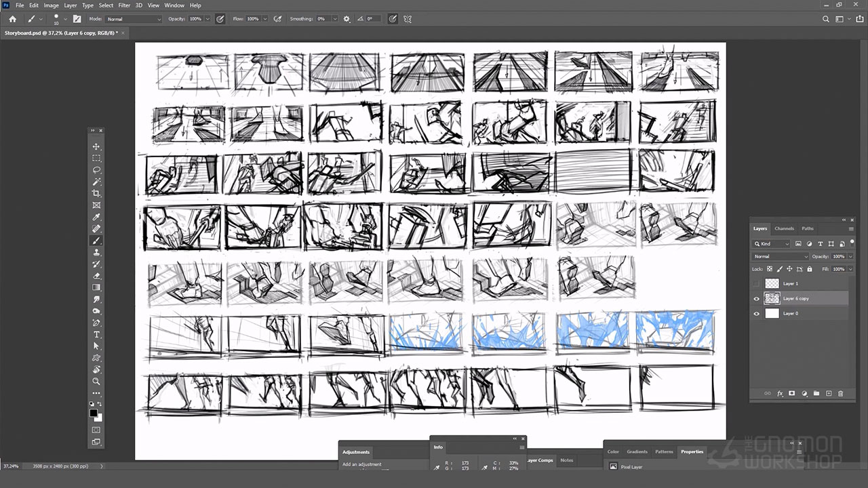Click the Layer 0 thumbnail

[x=772, y=313]
